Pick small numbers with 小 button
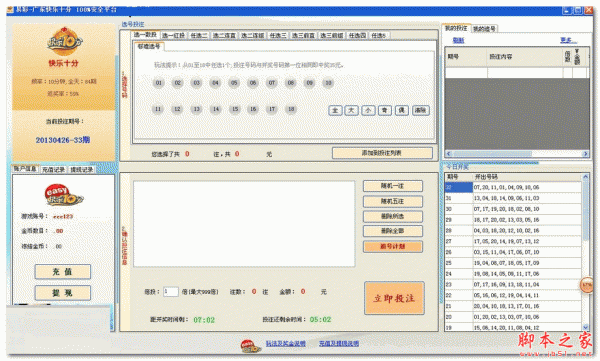600x361 pixels. click(368, 110)
